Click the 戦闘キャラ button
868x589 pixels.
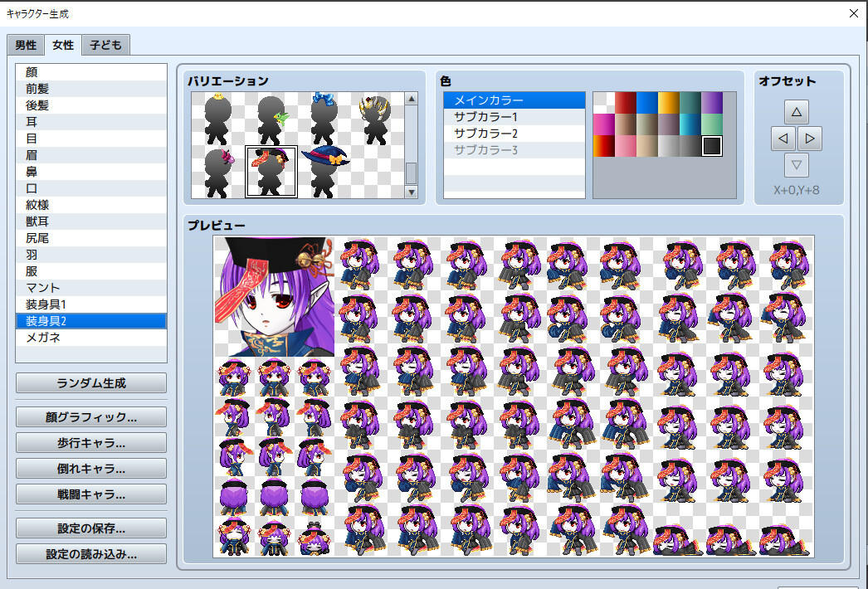[90, 494]
